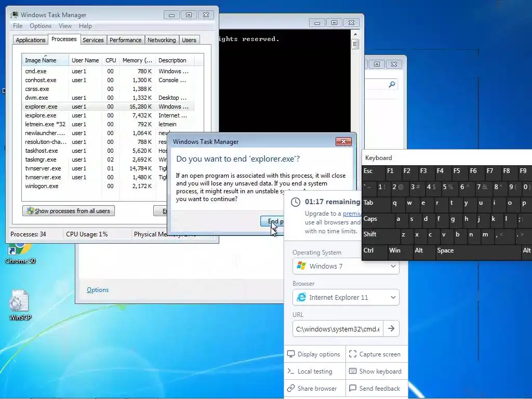Viewport: 532px width, 399px height.
Task: Click the URL input field
Action: [x=338, y=328]
